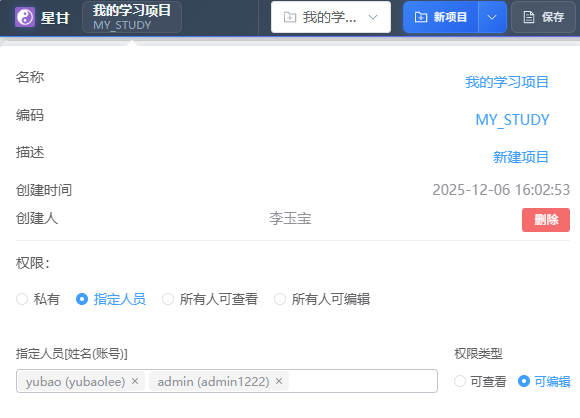Choose 可查看 permission type

[460, 381]
